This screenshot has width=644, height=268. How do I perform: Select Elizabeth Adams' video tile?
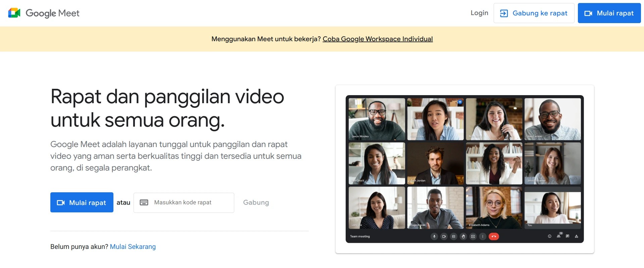[x=494, y=208]
